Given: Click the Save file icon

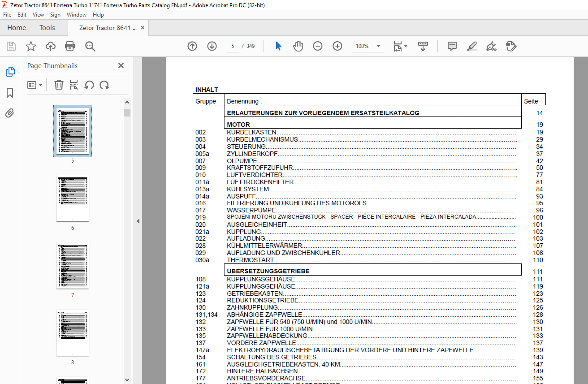Looking at the screenshot, I should click(11, 46).
